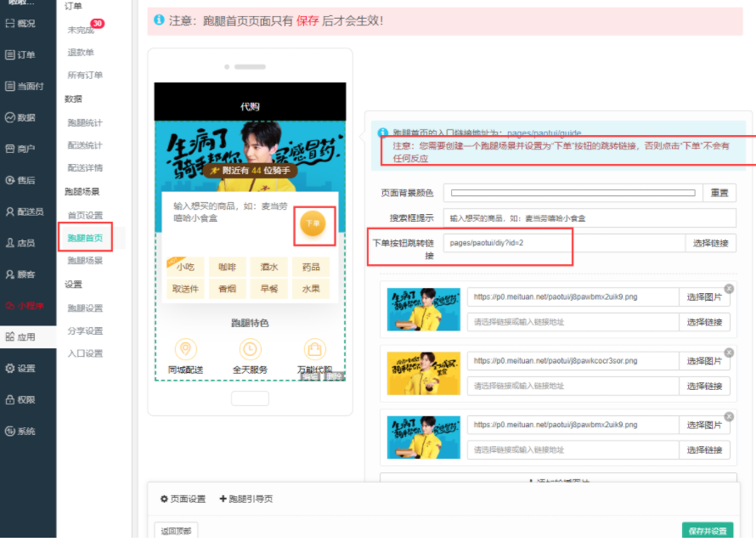Image resolution: width=756 pixels, height=542 pixels.
Task: Open 概况 overview in left sidebar
Action: [x=20, y=23]
